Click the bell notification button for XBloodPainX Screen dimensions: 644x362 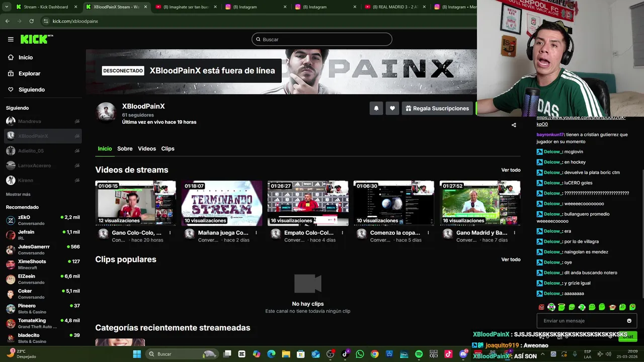click(x=376, y=108)
